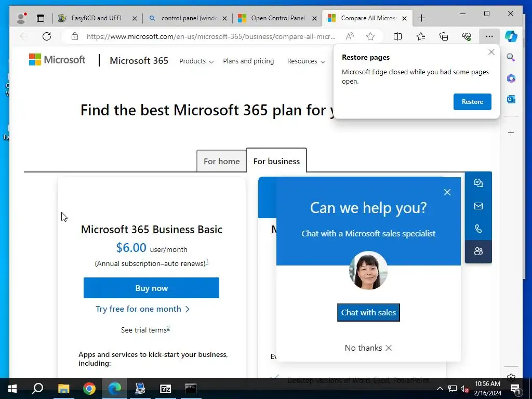Open the Windows Start menu

coord(12,389)
